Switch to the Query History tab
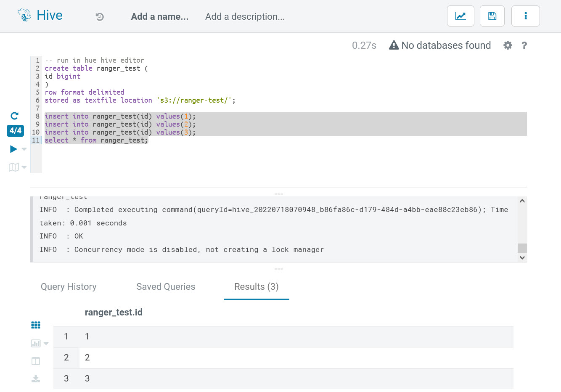The height and width of the screenshot is (392, 561). (x=69, y=287)
